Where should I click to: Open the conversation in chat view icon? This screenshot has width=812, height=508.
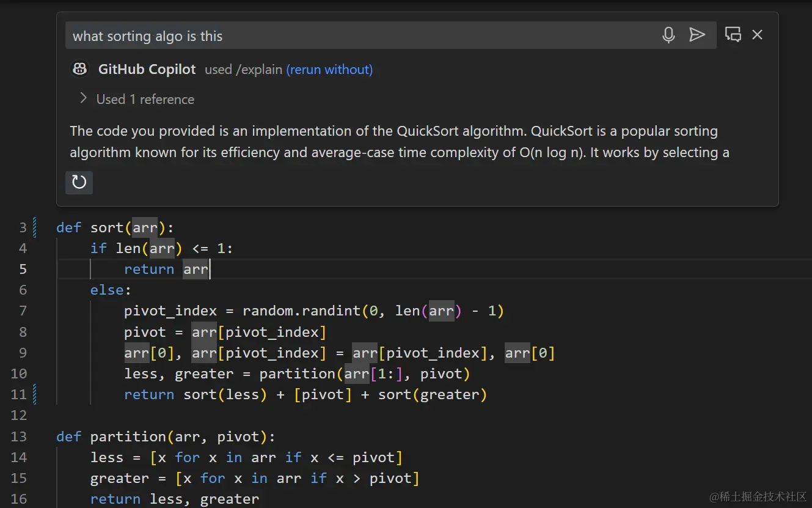click(733, 35)
